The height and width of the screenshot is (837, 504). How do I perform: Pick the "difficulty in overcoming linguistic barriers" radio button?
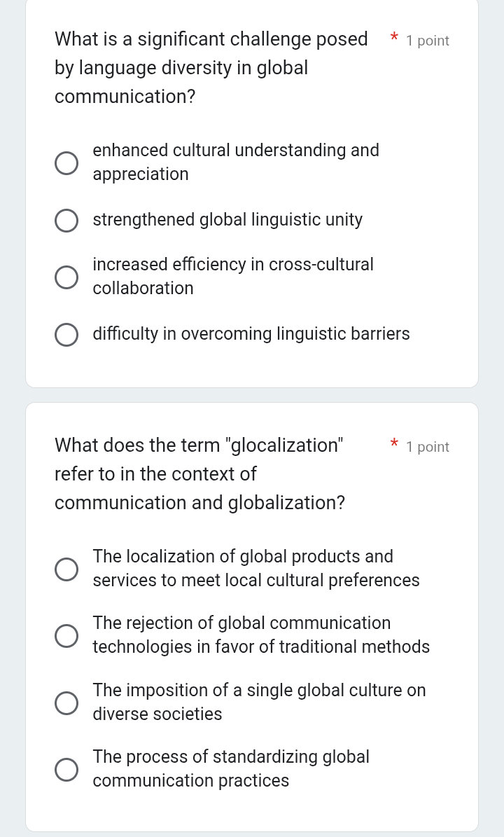click(x=67, y=335)
